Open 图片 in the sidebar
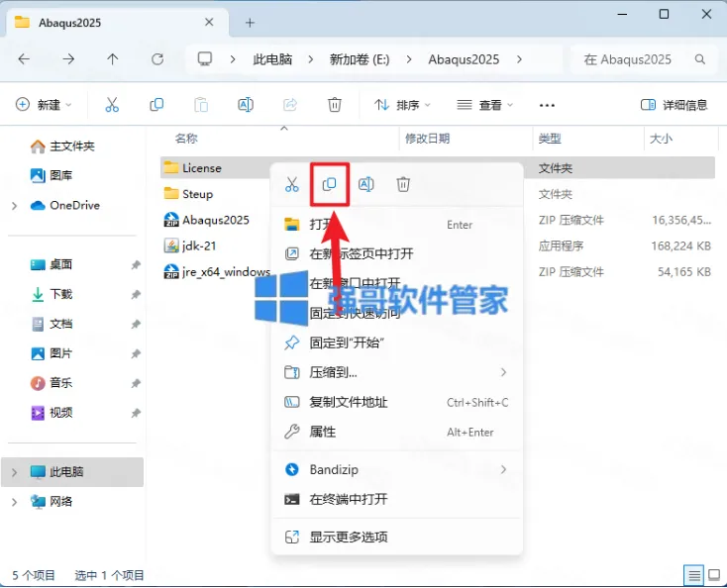This screenshot has width=727, height=588. tap(51, 353)
